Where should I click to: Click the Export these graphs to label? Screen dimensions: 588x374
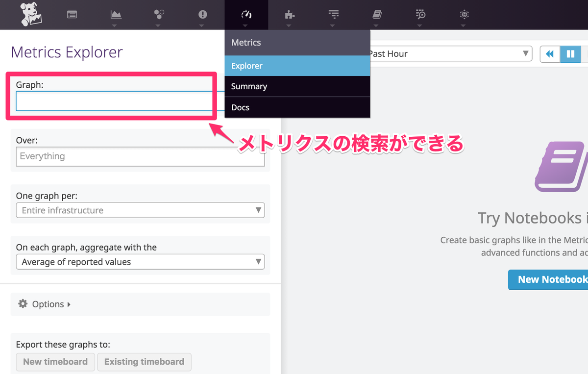pyautogui.click(x=63, y=345)
